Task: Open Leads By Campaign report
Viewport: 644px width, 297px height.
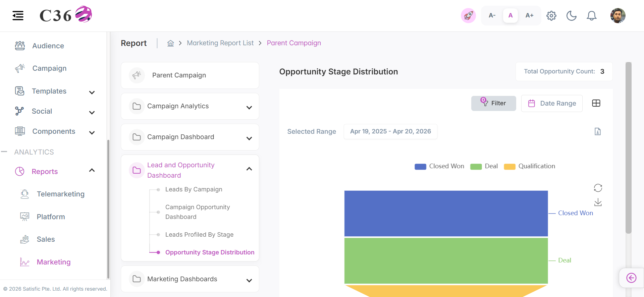Action: pos(194,189)
